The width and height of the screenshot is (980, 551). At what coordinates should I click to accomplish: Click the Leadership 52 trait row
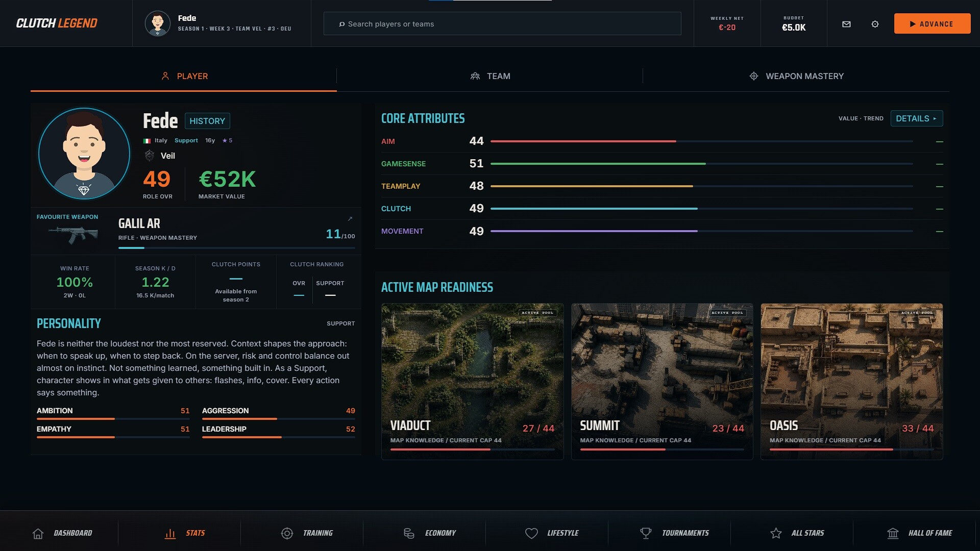[279, 432]
